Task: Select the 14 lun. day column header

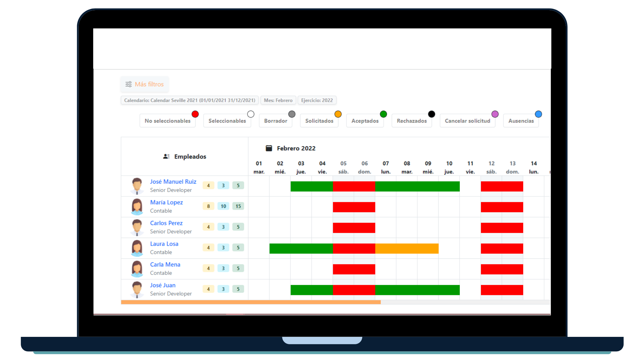Action: [x=534, y=167]
